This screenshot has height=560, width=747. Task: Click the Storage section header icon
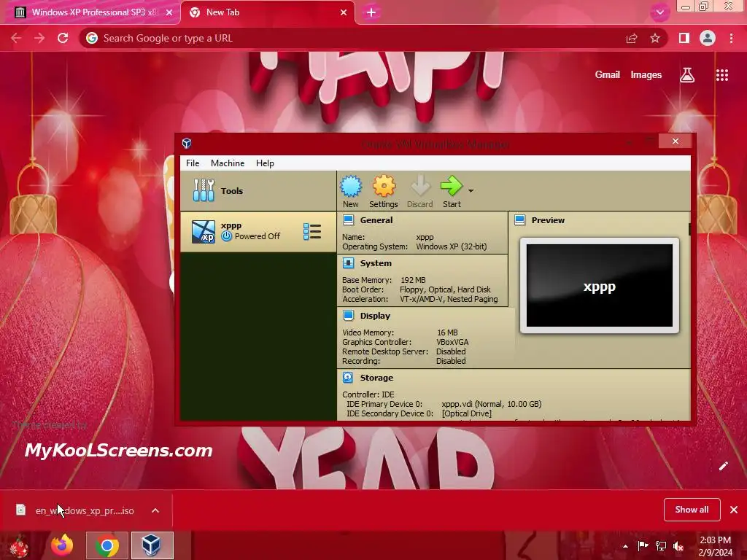pos(348,378)
